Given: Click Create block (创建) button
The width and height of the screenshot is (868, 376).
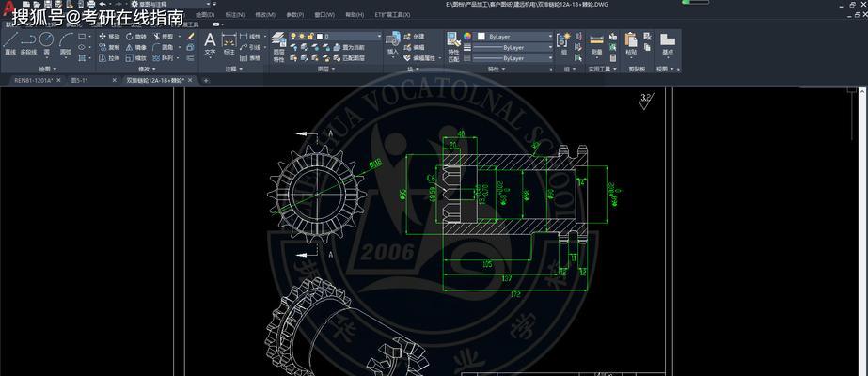Looking at the screenshot, I should point(415,37).
